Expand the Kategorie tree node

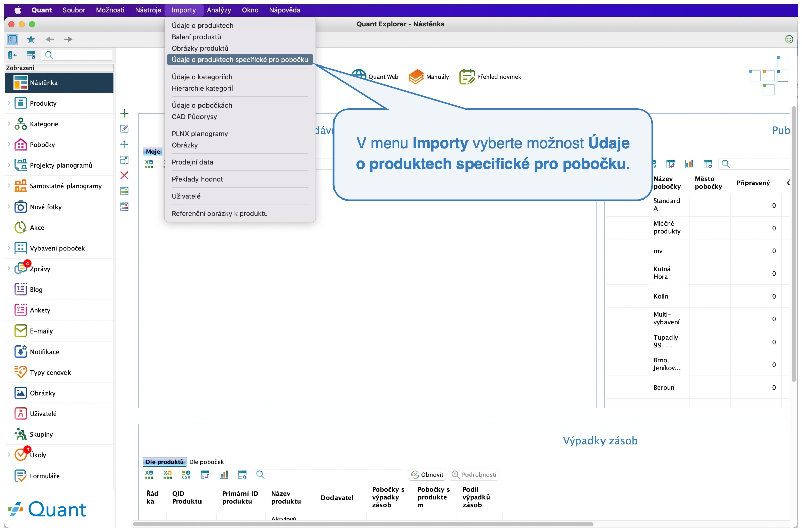[x=9, y=124]
